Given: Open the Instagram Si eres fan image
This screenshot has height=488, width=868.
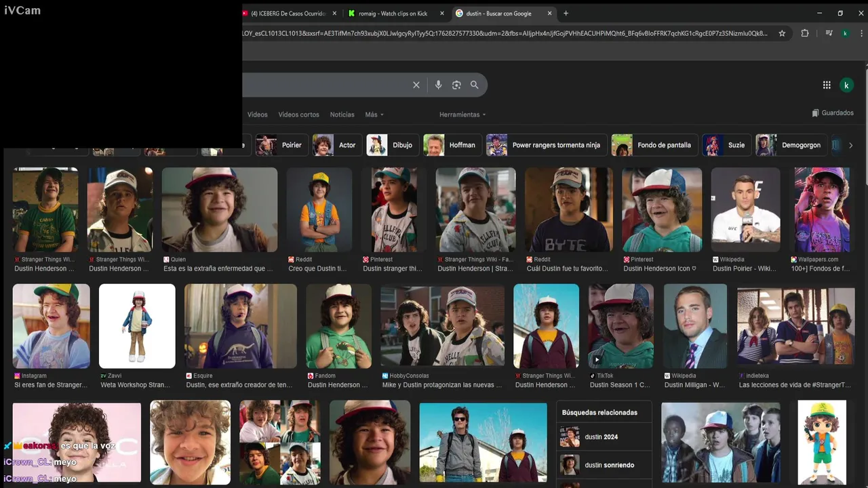Looking at the screenshot, I should [51, 326].
